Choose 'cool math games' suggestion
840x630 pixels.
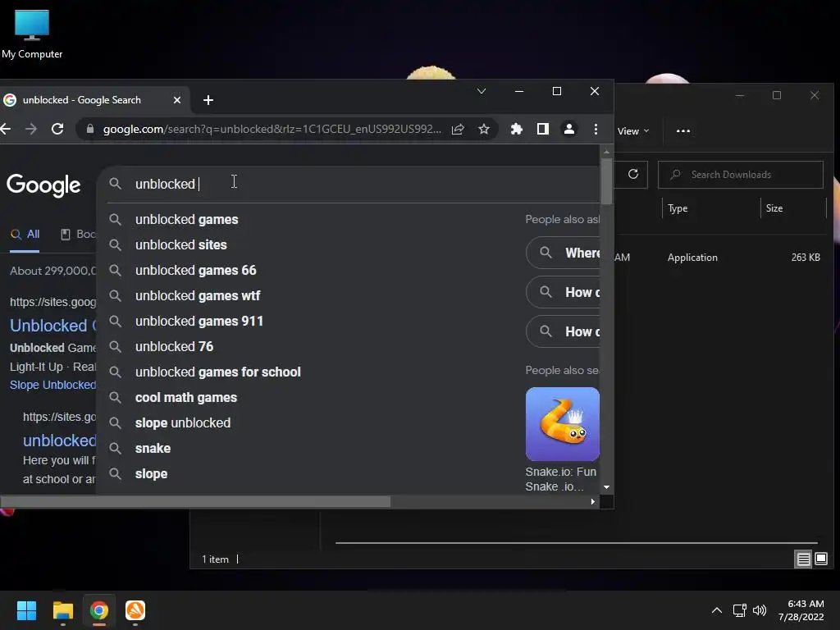click(186, 398)
